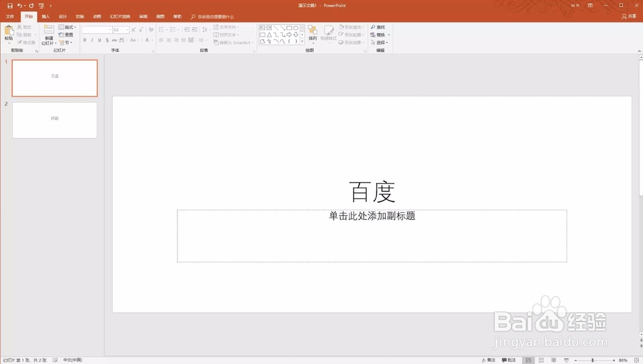Click the decrease list level icon
The height and width of the screenshot is (364, 643).
pos(186,30)
